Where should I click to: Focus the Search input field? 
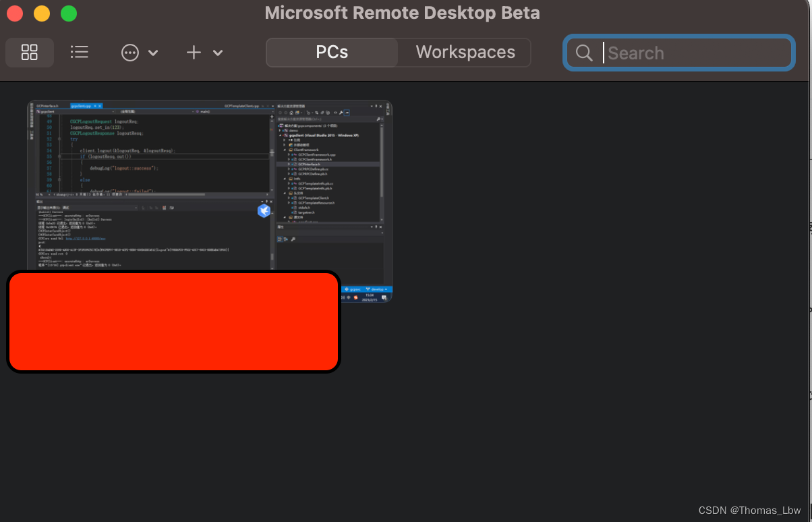tap(695, 53)
